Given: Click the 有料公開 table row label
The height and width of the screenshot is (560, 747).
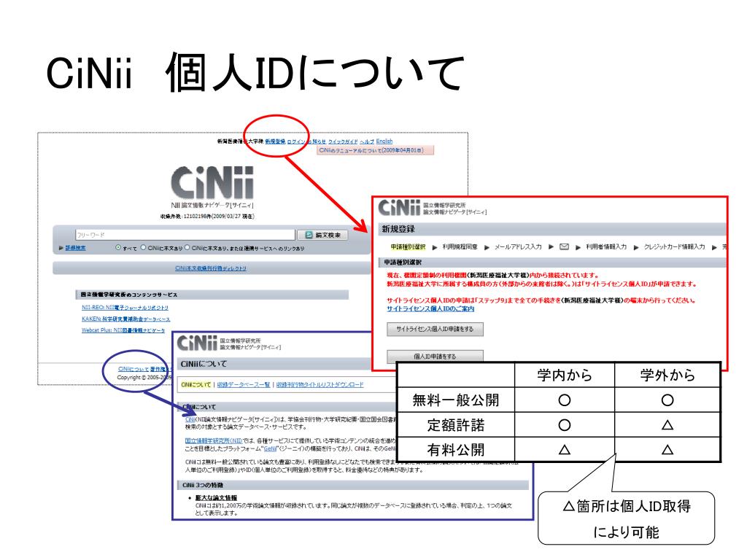Looking at the screenshot, I should pyautogui.click(x=455, y=449).
